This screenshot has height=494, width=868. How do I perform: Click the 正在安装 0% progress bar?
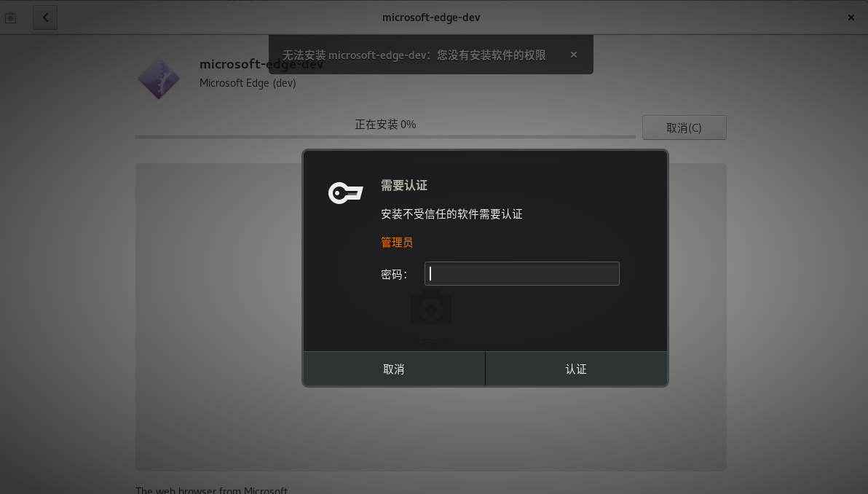[385, 136]
